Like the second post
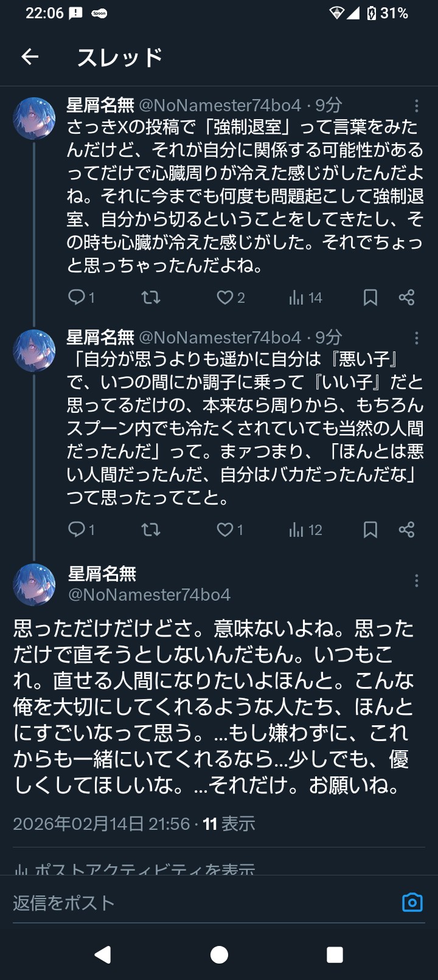This screenshot has height=980, width=438. tap(224, 530)
